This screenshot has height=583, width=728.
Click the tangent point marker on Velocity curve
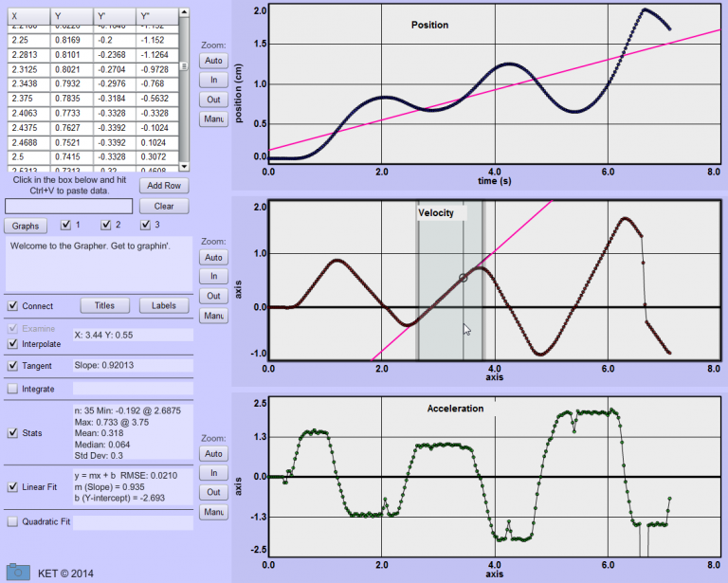pos(463,278)
